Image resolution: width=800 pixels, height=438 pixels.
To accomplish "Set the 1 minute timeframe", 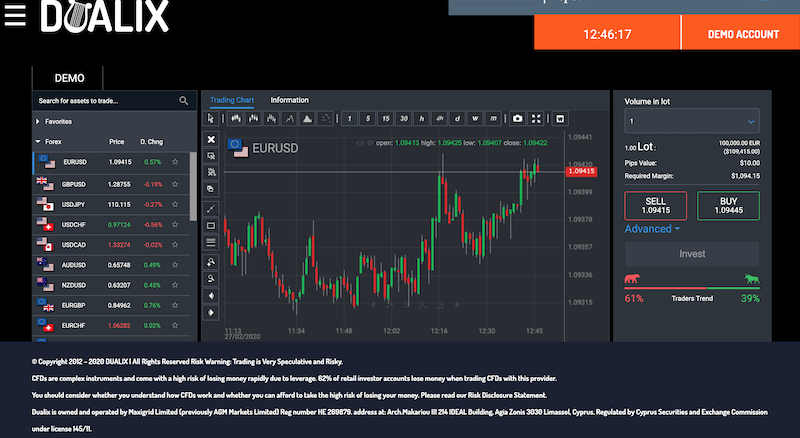I will tap(349, 118).
